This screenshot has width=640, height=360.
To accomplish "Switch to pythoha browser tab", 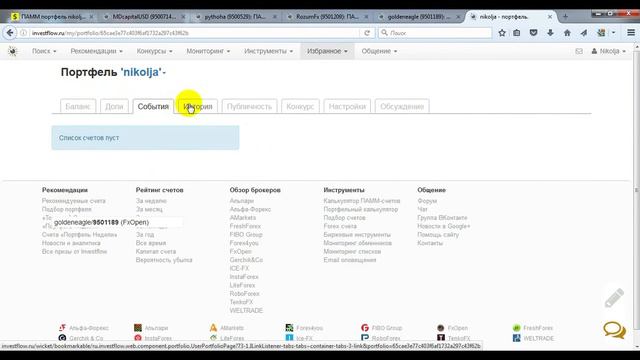I will (236, 17).
